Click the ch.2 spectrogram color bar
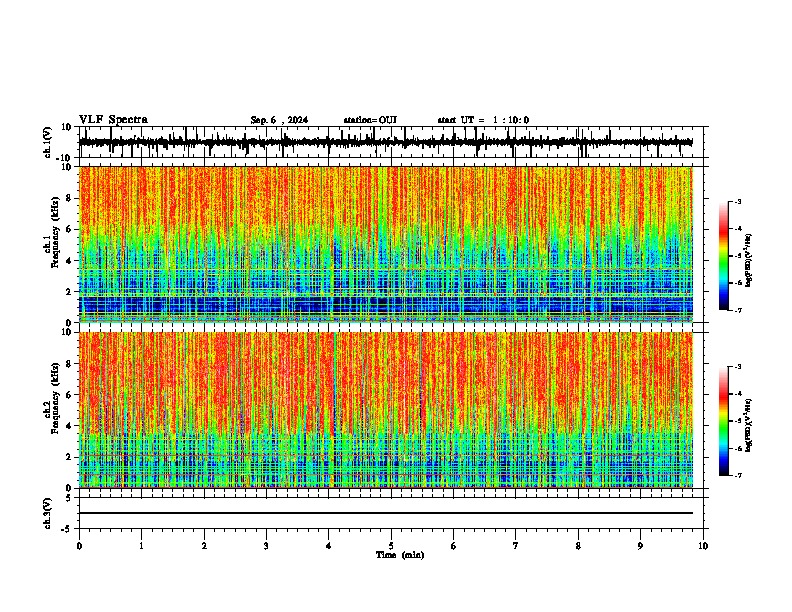This screenshot has height=612, width=792. [x=724, y=421]
